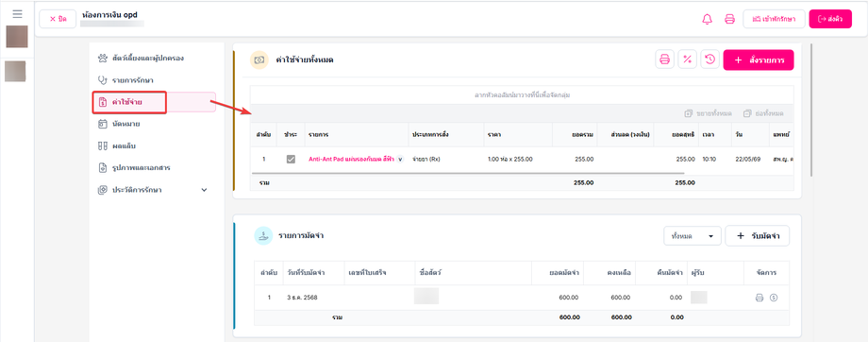The width and height of the screenshot is (868, 342).
Task: Click the รายการ column header
Action: 356,135
